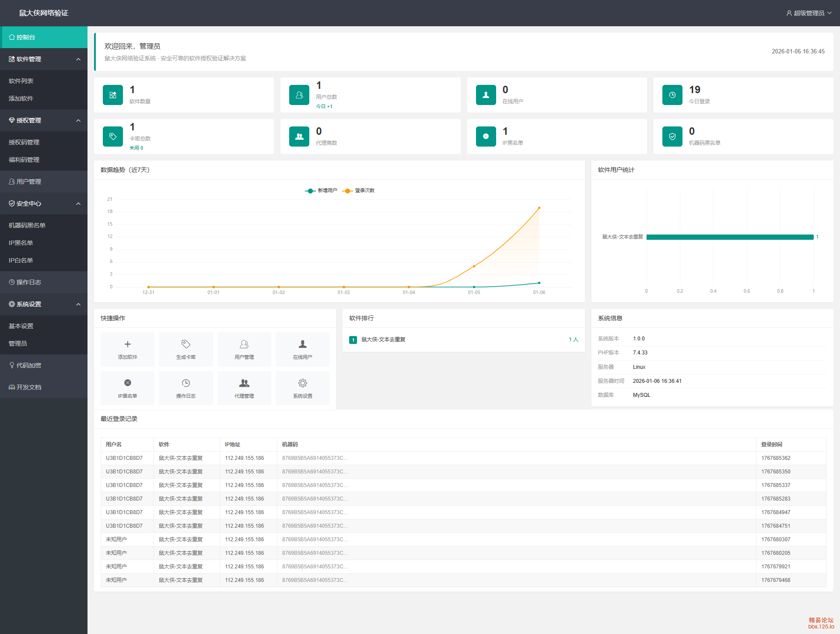
Task: Click the 01-06 登录次数 data point
Action: click(539, 208)
